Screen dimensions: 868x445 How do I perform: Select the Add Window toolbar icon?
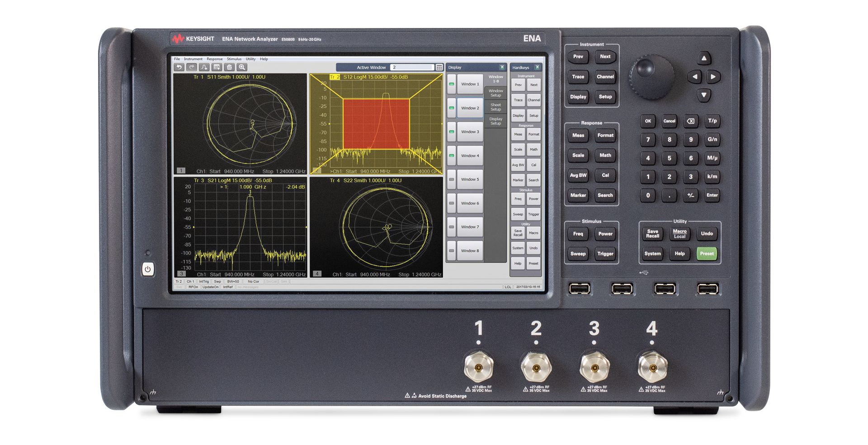pyautogui.click(x=217, y=67)
